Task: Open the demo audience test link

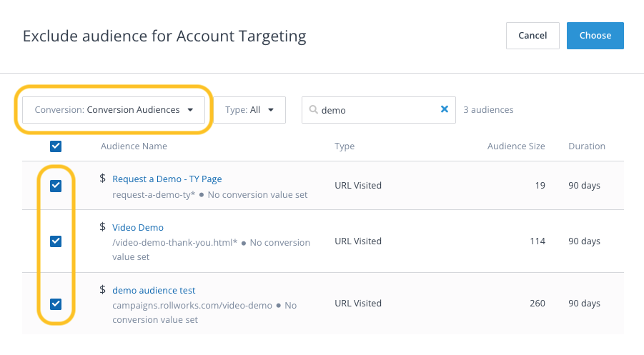Action: pos(154,291)
